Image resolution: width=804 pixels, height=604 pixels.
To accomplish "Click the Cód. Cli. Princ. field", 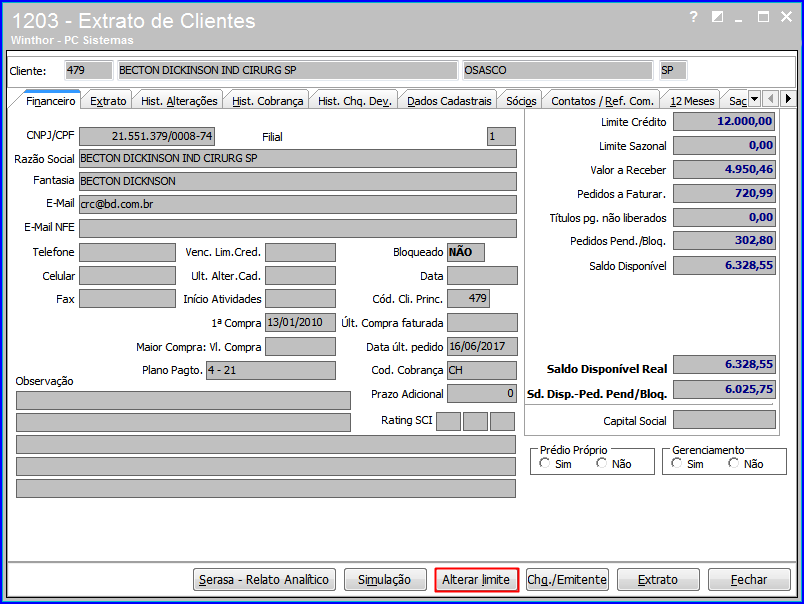I will [x=469, y=298].
